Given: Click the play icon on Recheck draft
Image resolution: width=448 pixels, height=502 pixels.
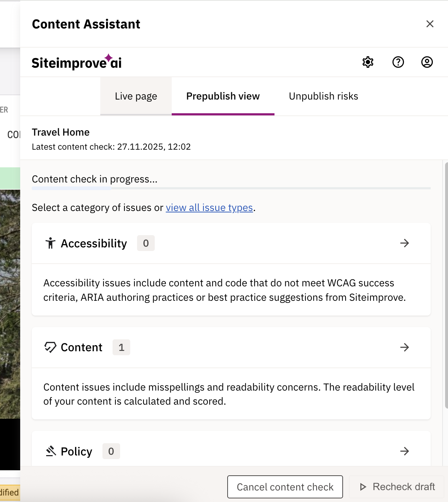Looking at the screenshot, I should click(363, 487).
